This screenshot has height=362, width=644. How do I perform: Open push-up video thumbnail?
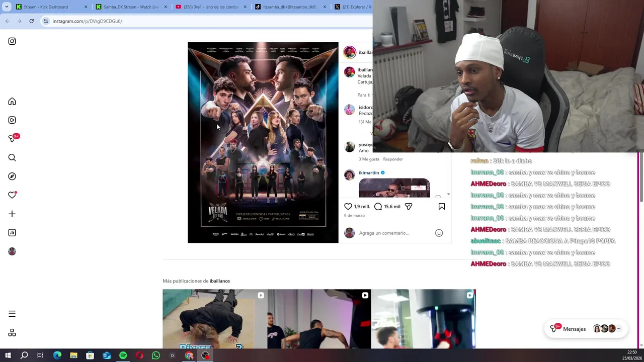[x=214, y=319]
